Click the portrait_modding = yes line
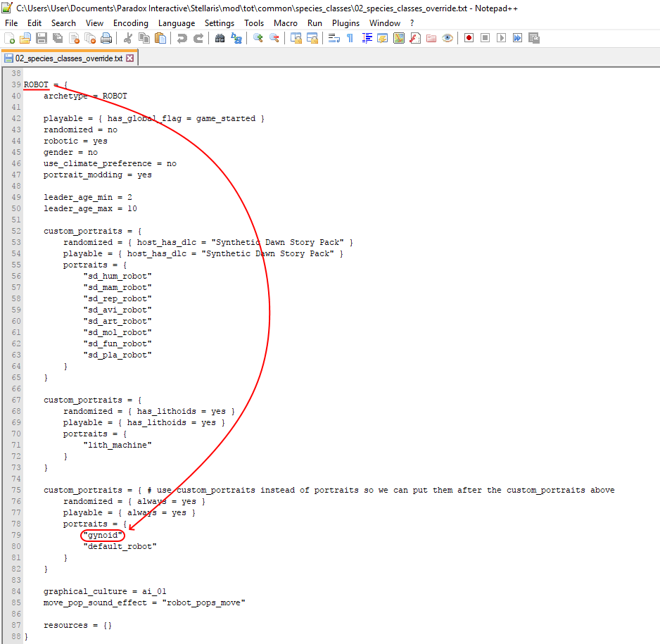This screenshot has height=644, width=660. pyautogui.click(x=98, y=175)
